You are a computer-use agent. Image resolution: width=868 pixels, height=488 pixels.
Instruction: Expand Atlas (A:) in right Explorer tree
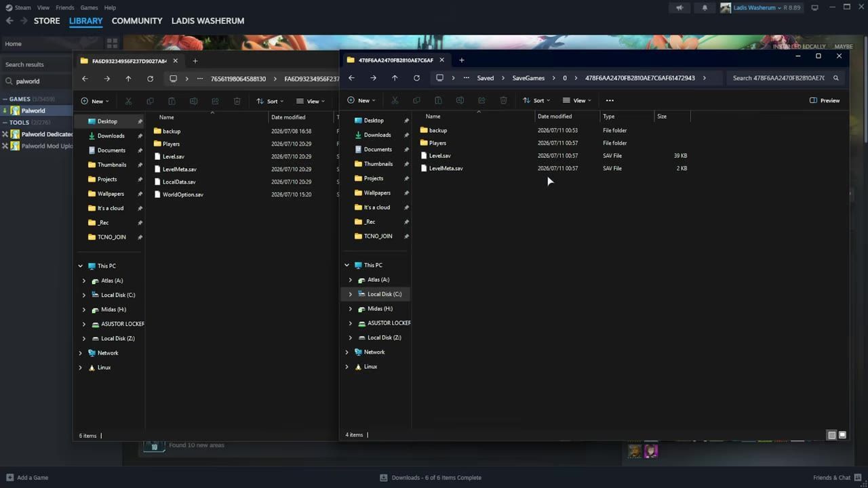[351, 279]
